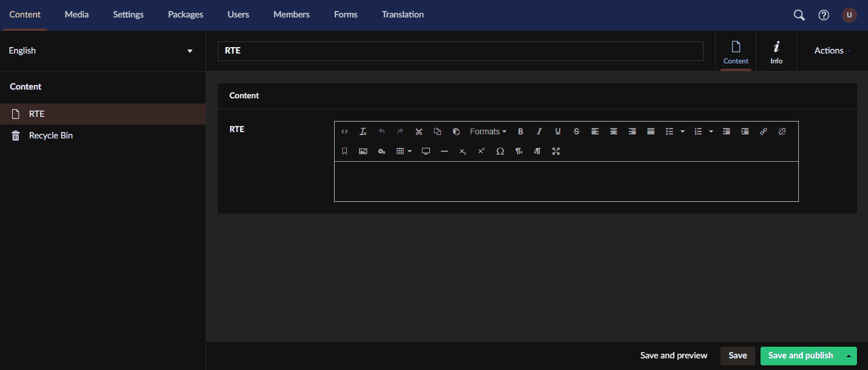Expand the English language selector

click(x=189, y=51)
